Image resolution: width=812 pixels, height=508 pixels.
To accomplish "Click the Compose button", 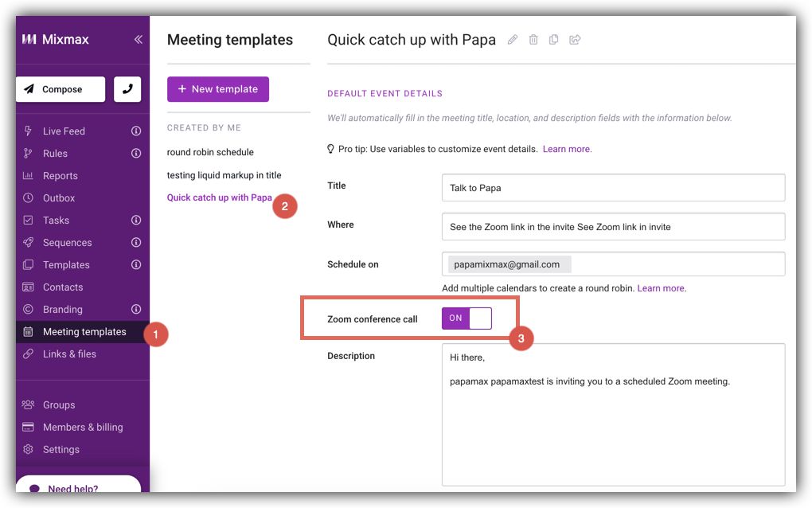I will [61, 89].
